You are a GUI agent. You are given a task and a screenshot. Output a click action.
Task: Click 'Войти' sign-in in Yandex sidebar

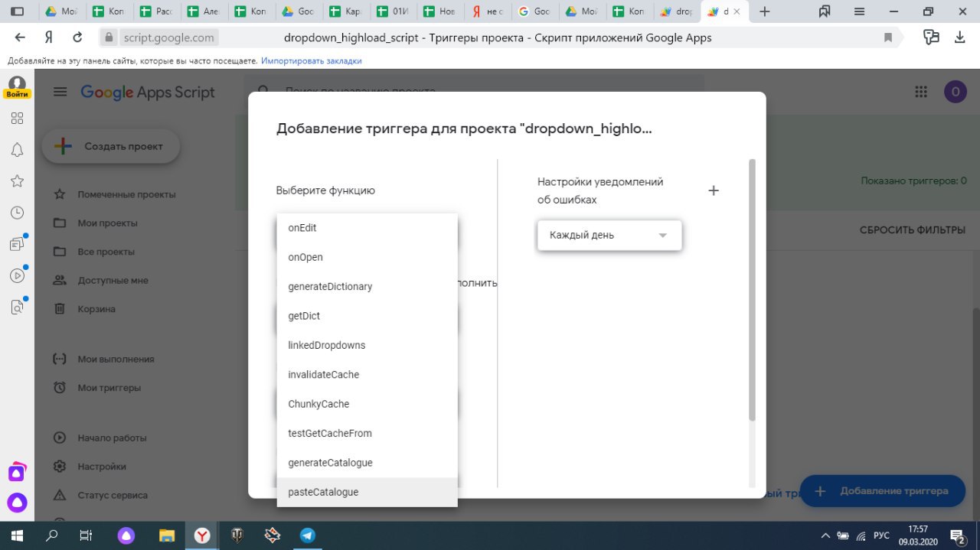(x=17, y=94)
